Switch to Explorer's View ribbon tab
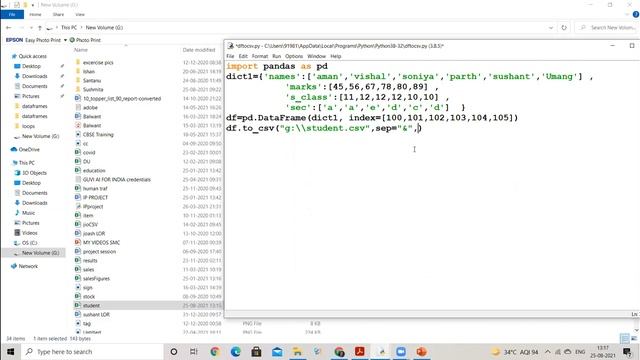 tap(80, 15)
